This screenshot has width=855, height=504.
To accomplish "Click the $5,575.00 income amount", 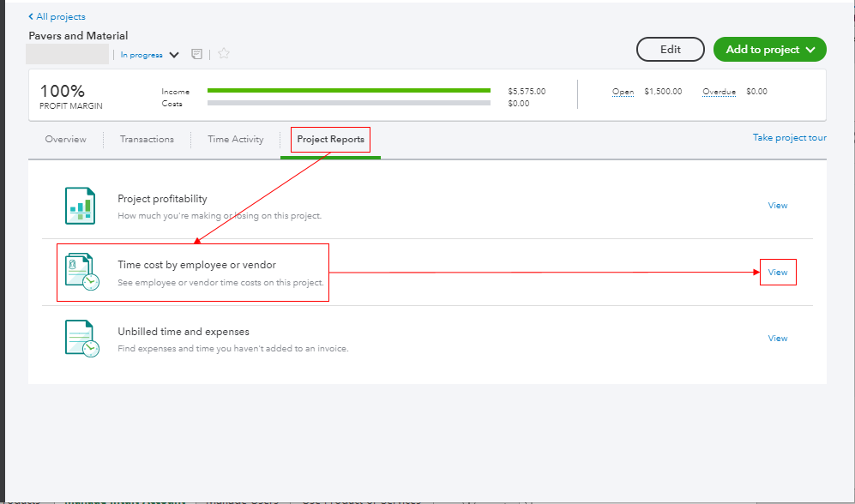I will click(x=527, y=92).
